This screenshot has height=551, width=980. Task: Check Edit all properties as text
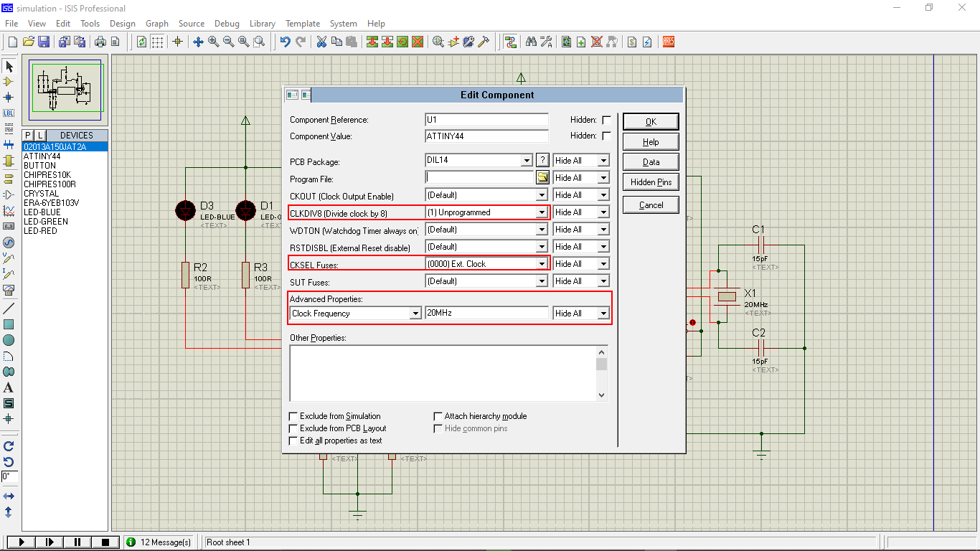click(293, 441)
